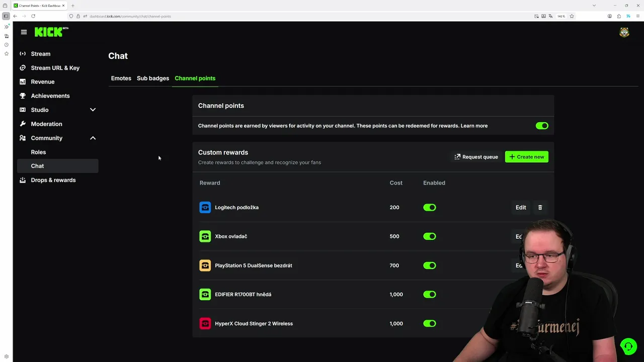Image resolution: width=644 pixels, height=362 pixels.
Task: Click the red HyperX Cloud Stinger reward icon
Action: coord(205,324)
